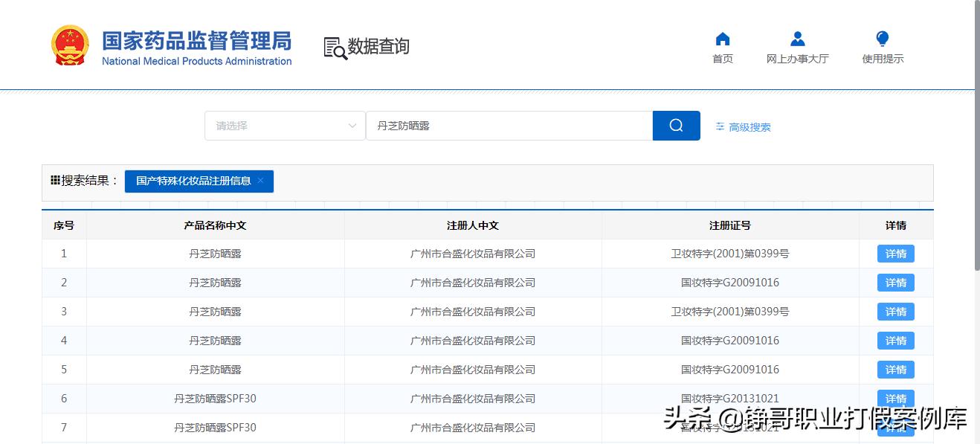The image size is (980, 444).
Task: Close the 国产特殊化妆品注册信息 tag
Action: [260, 181]
